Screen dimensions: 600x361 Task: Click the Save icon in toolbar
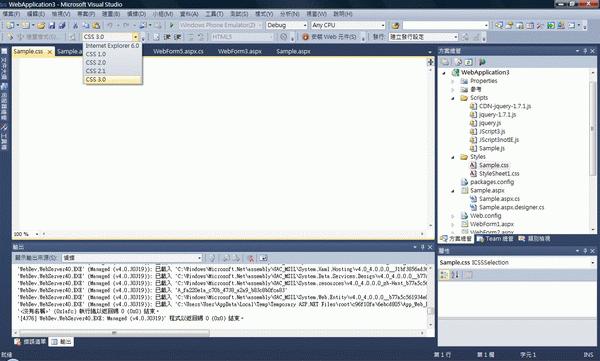click(52, 26)
